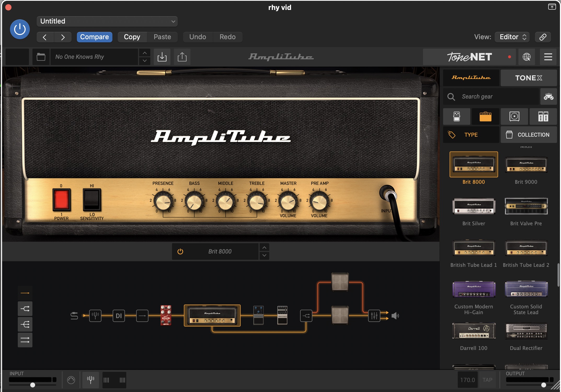The height and width of the screenshot is (392, 561).
Task: Click the Compare button
Action: (94, 37)
